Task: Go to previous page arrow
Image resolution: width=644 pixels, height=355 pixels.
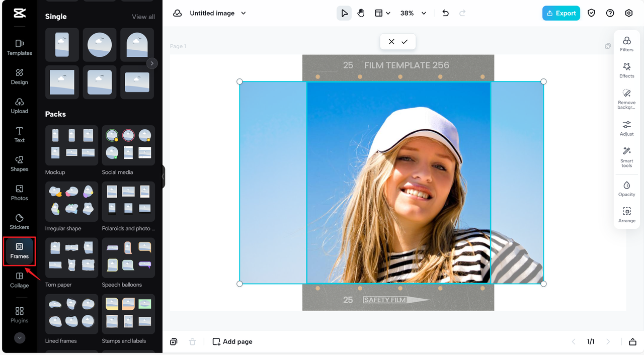Action: click(574, 342)
